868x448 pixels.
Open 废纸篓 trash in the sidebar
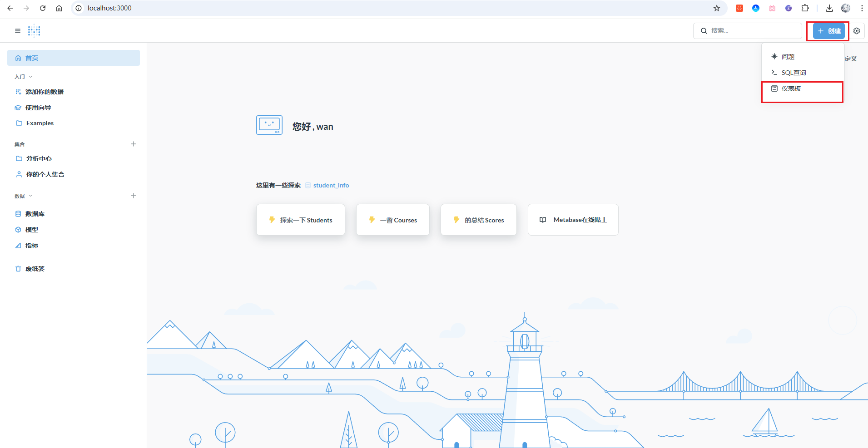[x=35, y=269]
